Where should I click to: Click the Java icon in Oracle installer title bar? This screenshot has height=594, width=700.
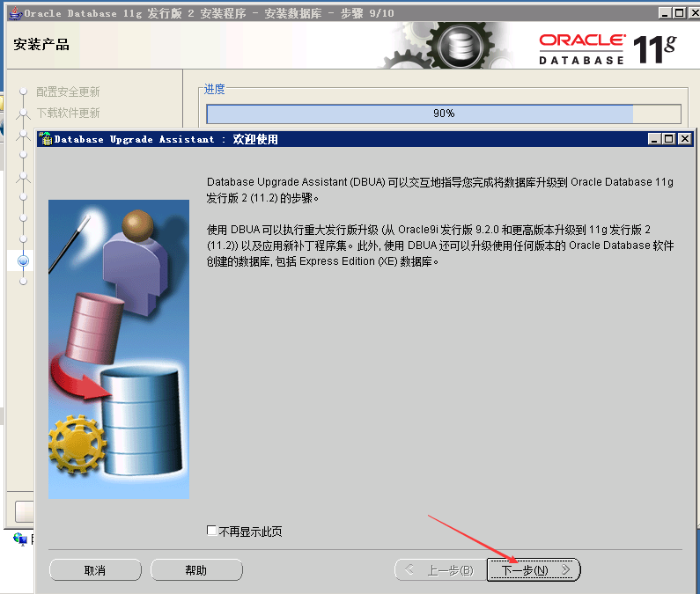tap(16, 13)
